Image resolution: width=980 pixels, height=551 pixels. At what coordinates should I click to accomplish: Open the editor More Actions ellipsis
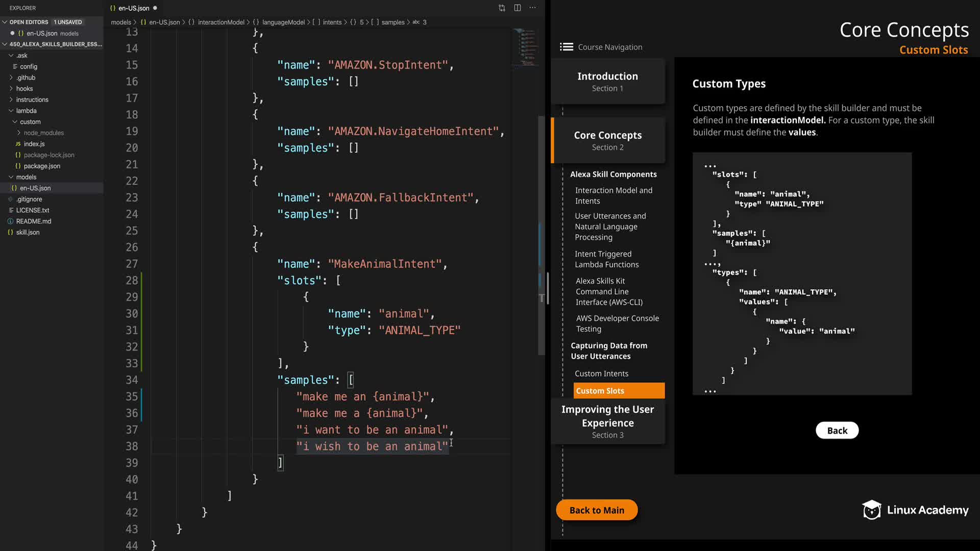tap(532, 8)
